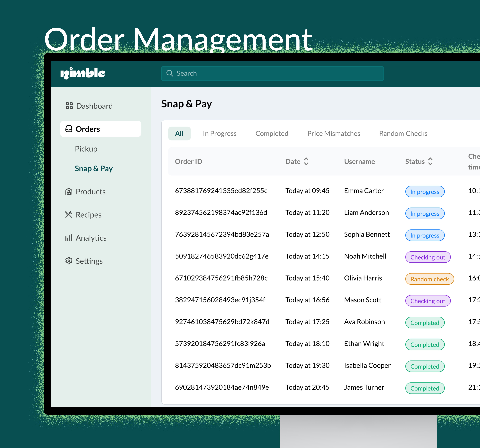Click the search magnifier icon
480x448 pixels.
[170, 73]
